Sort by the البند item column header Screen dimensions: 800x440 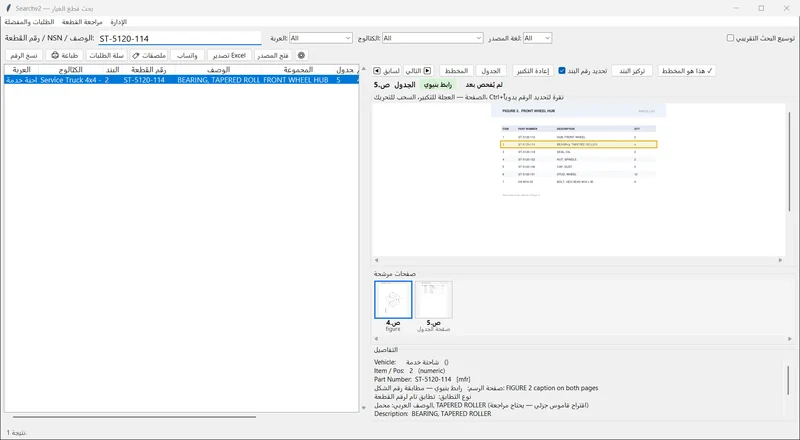point(112,69)
